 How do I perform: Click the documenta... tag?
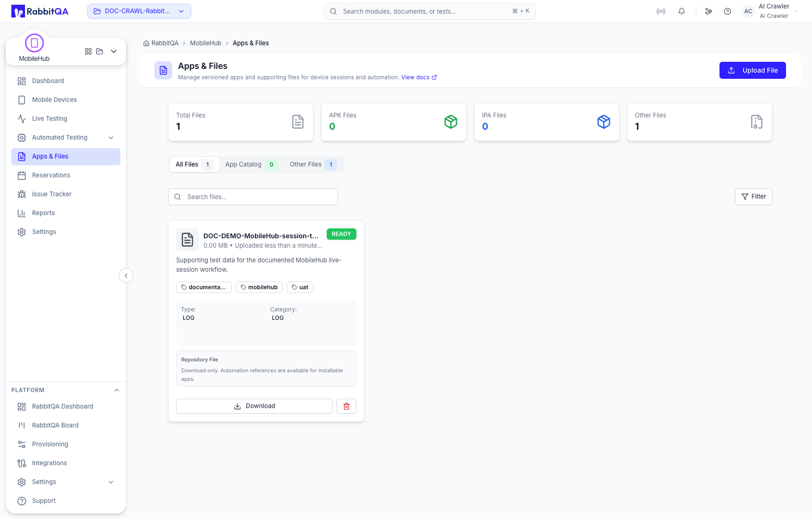[204, 287]
